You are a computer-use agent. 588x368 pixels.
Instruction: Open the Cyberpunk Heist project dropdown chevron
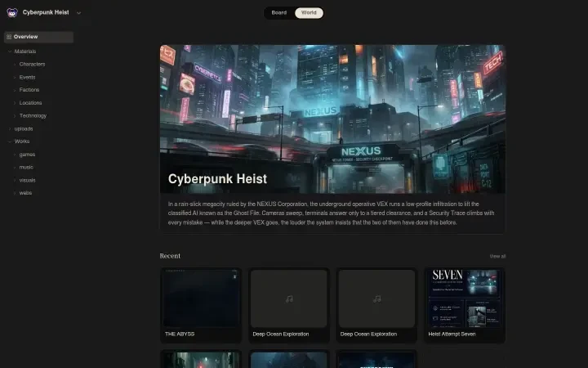(78, 13)
